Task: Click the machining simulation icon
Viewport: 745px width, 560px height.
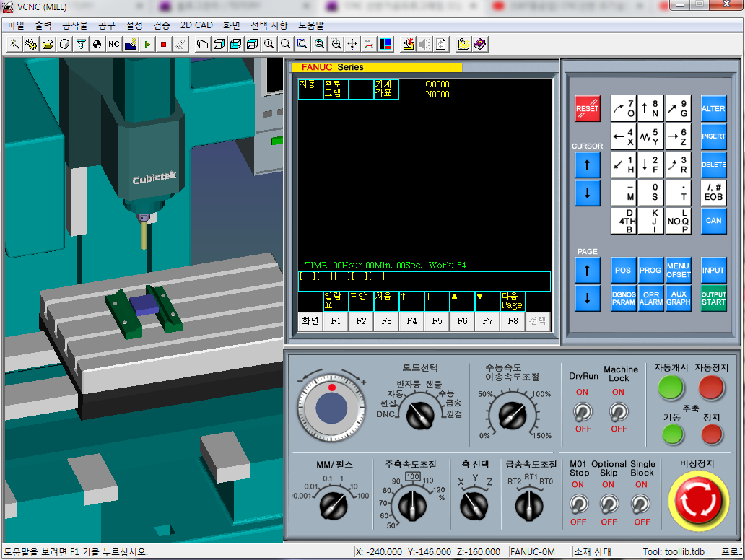Action: (x=130, y=44)
